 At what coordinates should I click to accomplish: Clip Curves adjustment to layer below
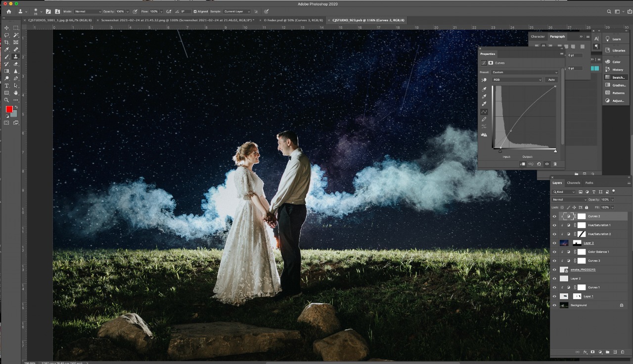[x=523, y=164]
